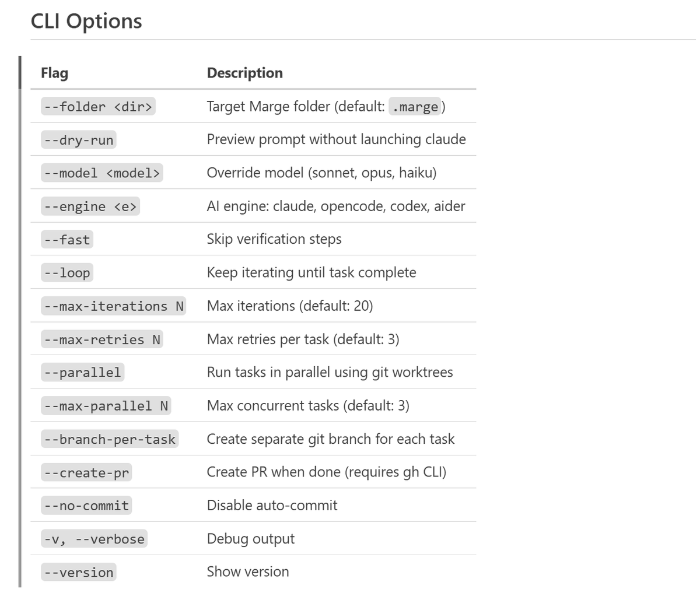Click the --no-commit flag code

[x=86, y=506]
